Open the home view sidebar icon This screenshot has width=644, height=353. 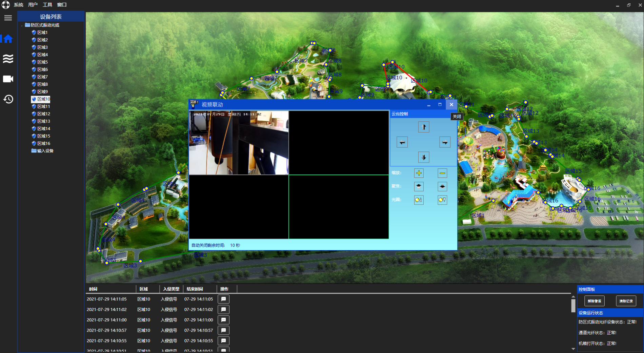coord(8,39)
